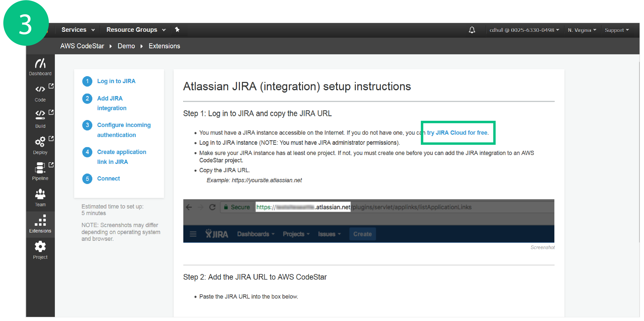Follow the try JIRA Cloud for free link
The height and width of the screenshot is (321, 644).
coord(457,133)
